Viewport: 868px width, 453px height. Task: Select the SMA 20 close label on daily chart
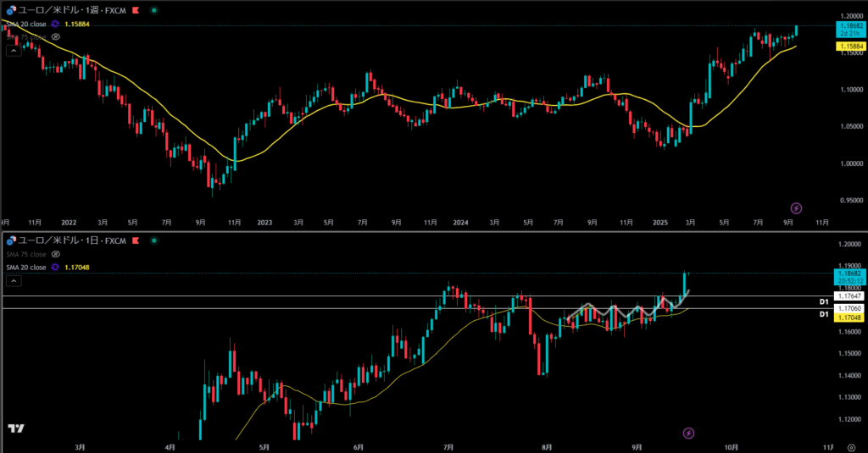tap(25, 267)
